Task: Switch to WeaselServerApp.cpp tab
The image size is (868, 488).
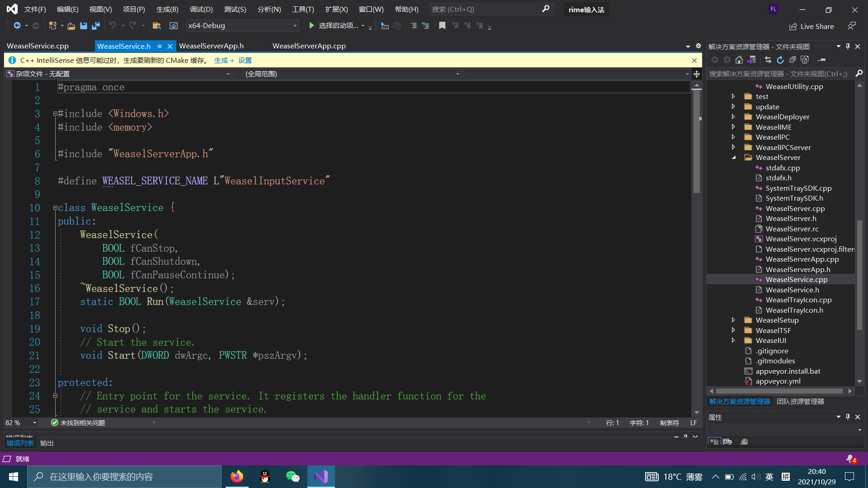Action: [x=309, y=46]
